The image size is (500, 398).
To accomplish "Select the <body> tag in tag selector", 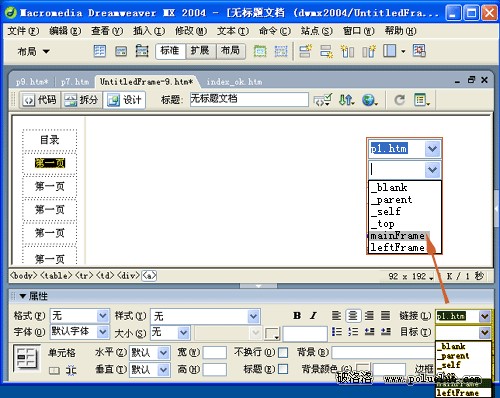I will pyautogui.click(x=24, y=276).
